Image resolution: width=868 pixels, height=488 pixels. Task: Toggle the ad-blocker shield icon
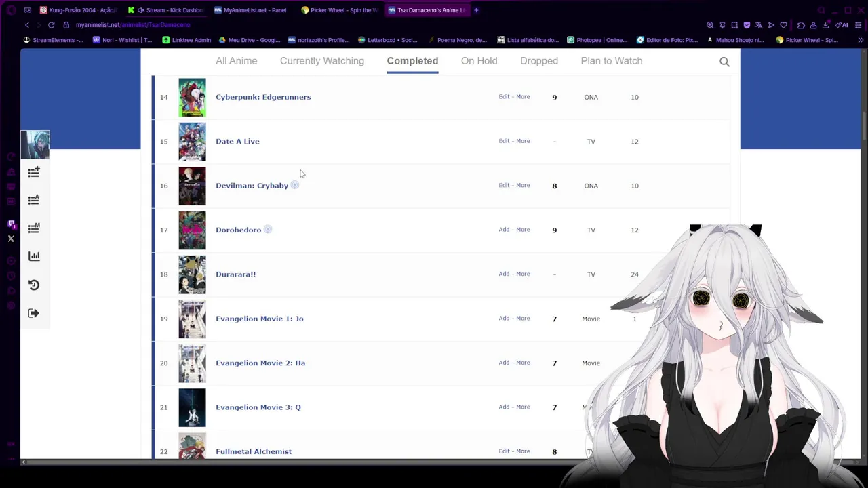coord(747,25)
